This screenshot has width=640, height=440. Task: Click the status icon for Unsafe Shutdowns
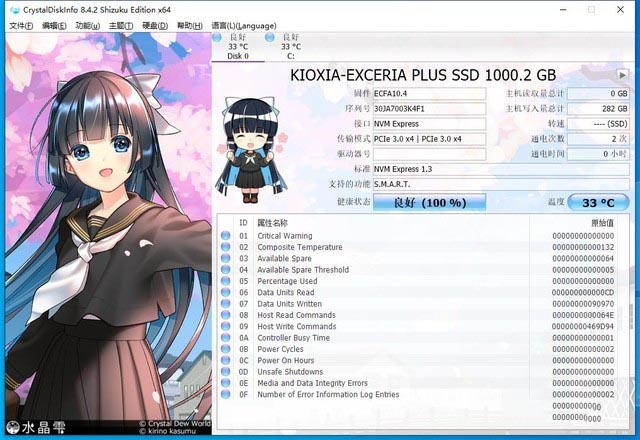tap(225, 371)
